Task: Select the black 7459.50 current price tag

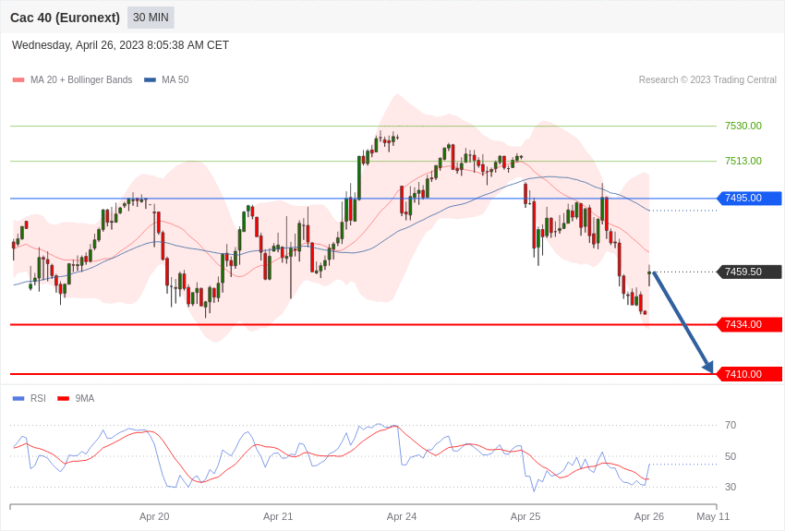Action: click(750, 272)
